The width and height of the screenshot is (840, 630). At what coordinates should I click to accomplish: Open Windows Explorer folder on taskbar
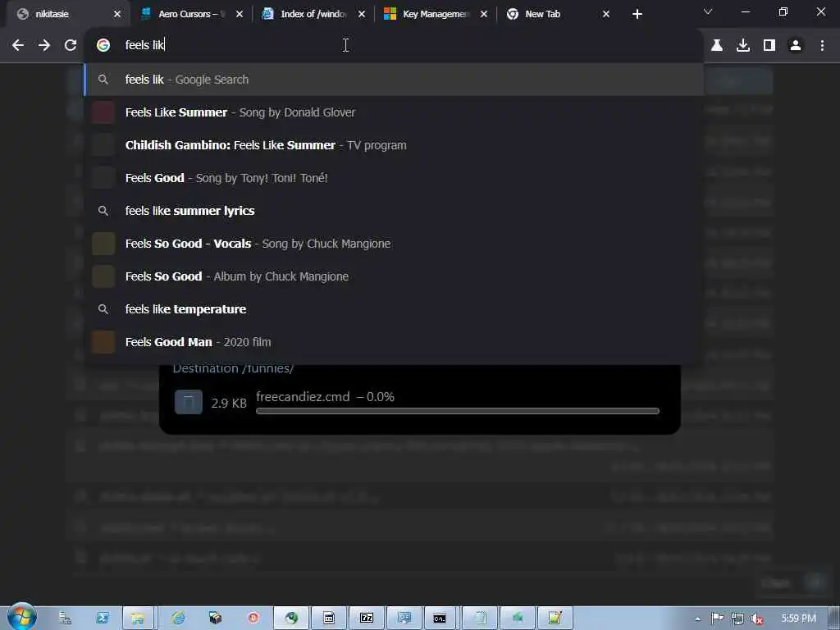(x=138, y=619)
